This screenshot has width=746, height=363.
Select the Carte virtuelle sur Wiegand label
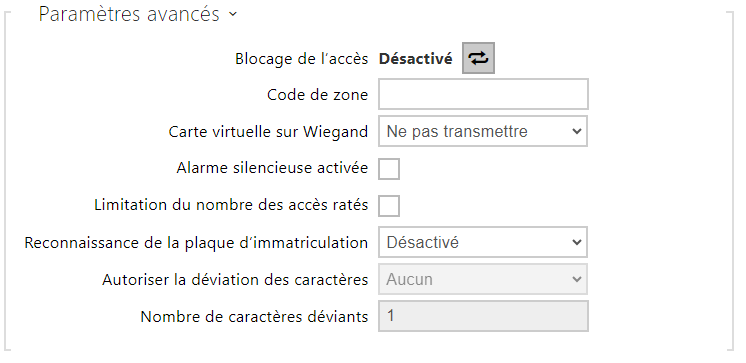coord(268,132)
